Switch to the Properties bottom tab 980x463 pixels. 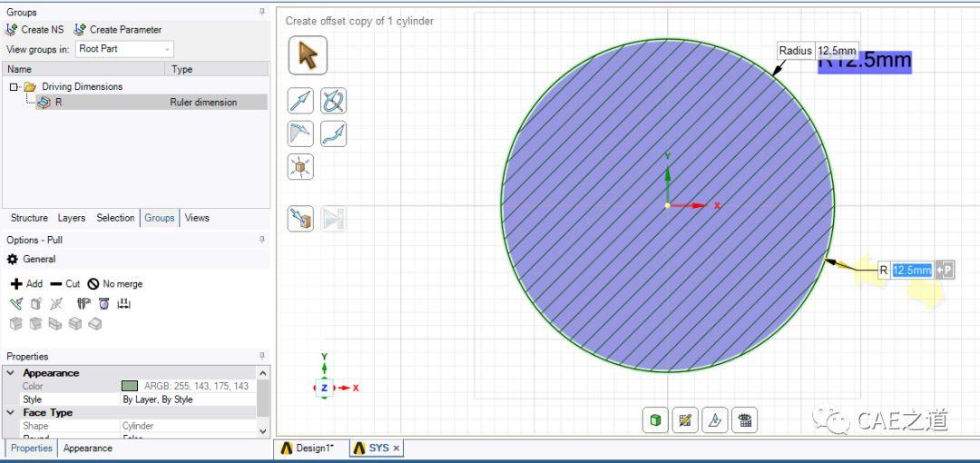(31, 448)
